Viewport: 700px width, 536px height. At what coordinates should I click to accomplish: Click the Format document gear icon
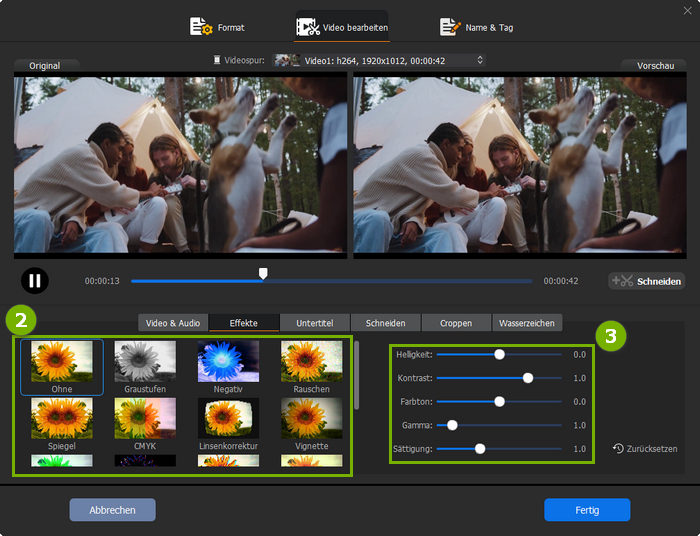click(x=201, y=27)
